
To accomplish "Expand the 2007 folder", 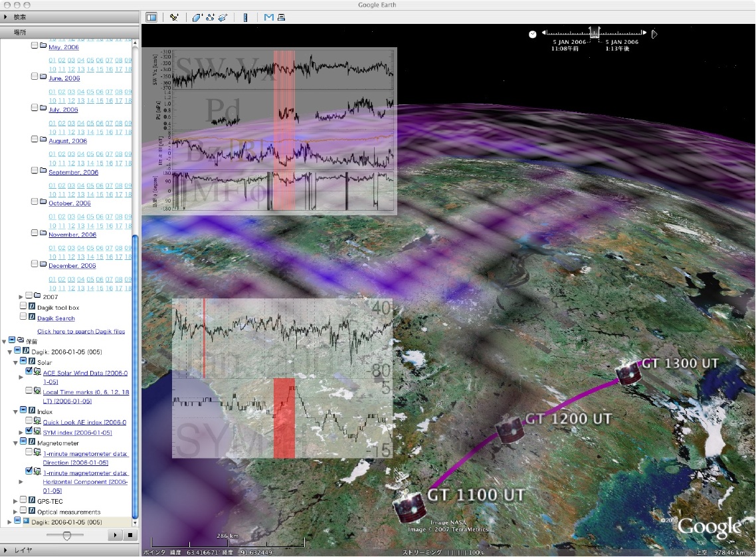I will (21, 297).
